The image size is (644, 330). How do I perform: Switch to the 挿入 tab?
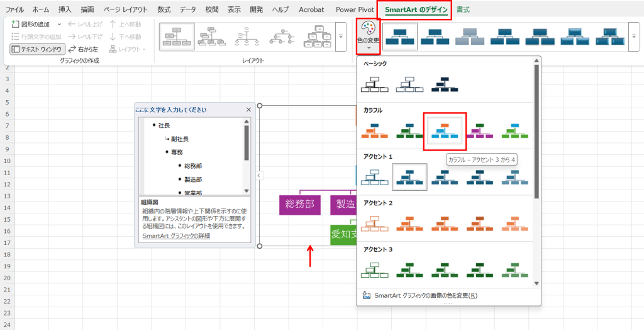pos(65,9)
